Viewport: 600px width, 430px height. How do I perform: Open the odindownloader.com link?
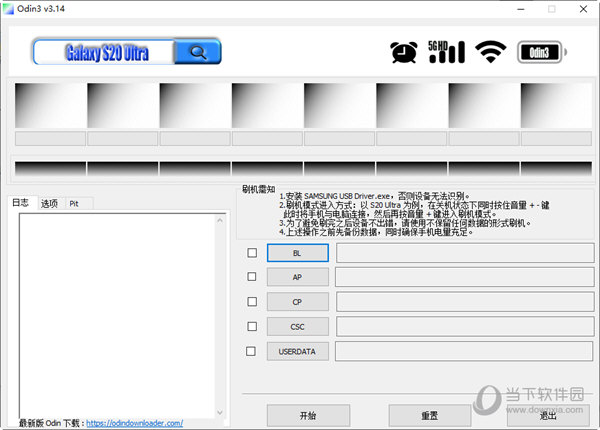(134, 423)
